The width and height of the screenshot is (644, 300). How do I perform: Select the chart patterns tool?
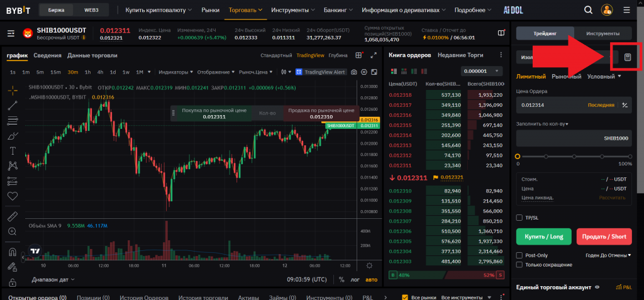pos(13,165)
